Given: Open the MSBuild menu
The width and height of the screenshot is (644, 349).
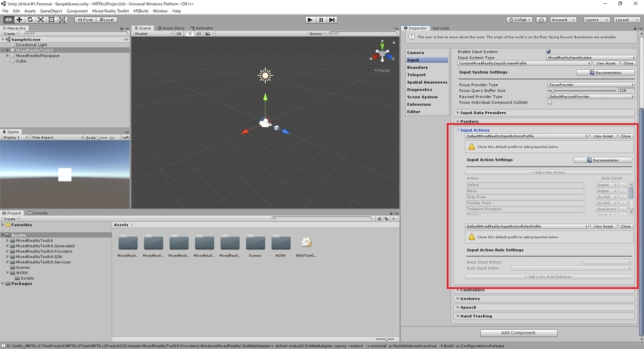Looking at the screenshot, I should 141,11.
